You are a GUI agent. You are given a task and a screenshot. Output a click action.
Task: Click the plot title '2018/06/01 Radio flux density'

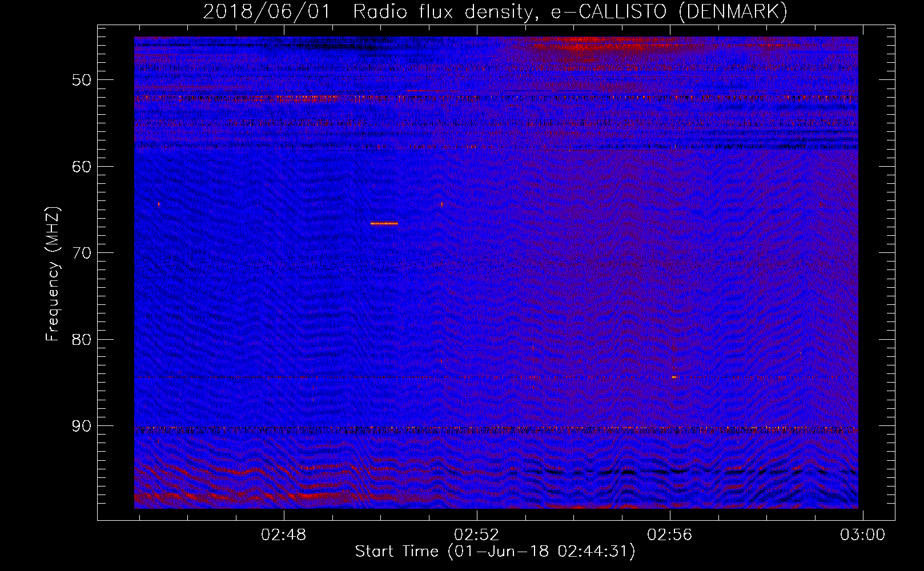[x=495, y=11]
